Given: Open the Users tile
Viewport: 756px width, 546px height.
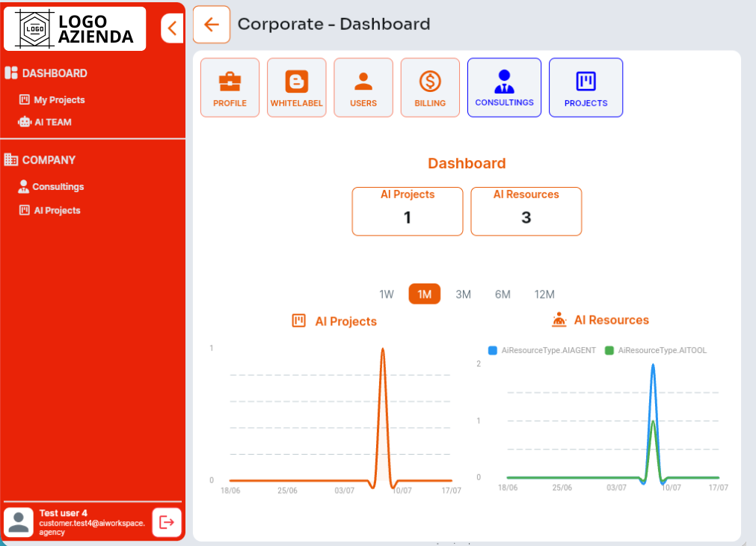Looking at the screenshot, I should point(363,88).
